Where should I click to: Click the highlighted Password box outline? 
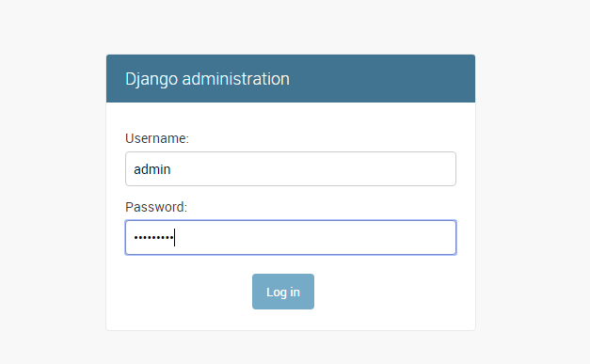click(291, 221)
